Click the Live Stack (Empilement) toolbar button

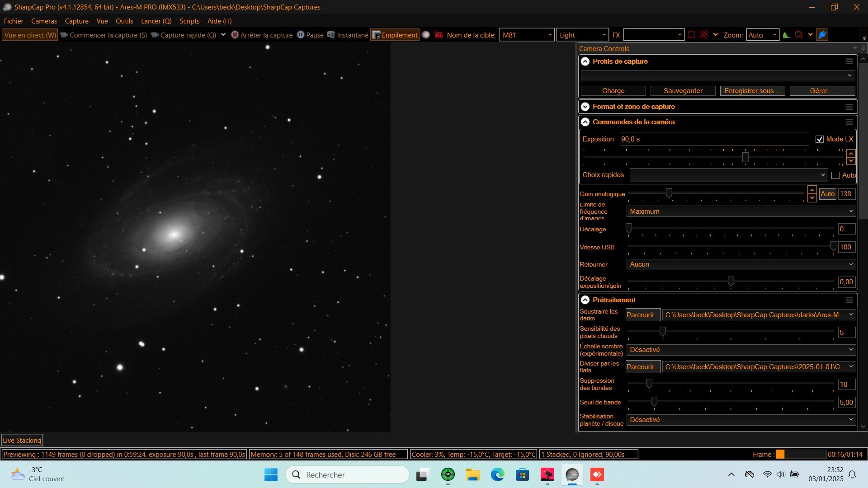[395, 35]
